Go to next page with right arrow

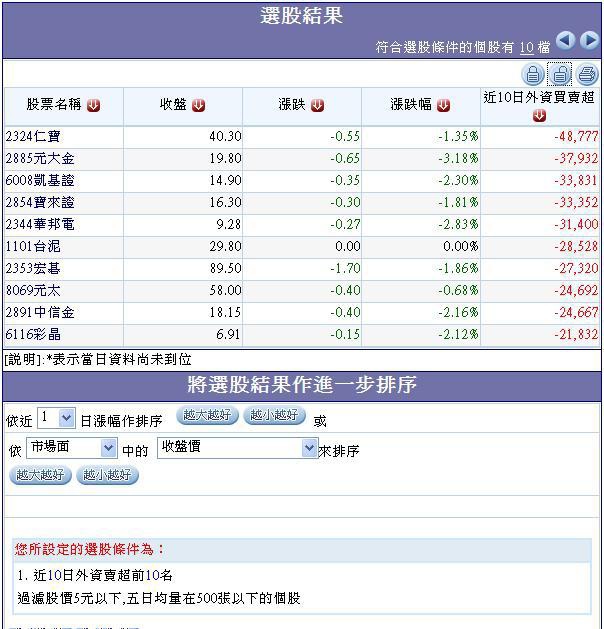(x=590, y=41)
